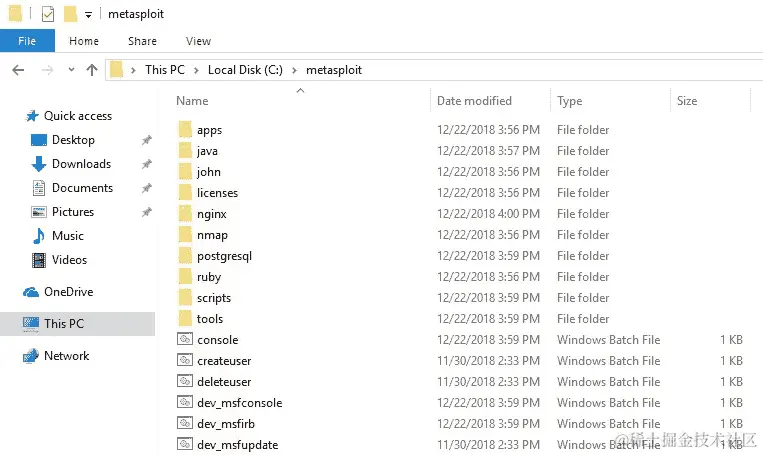Expand the chevron after This PC in breadcrumb
The image size is (763, 455).
click(196, 71)
